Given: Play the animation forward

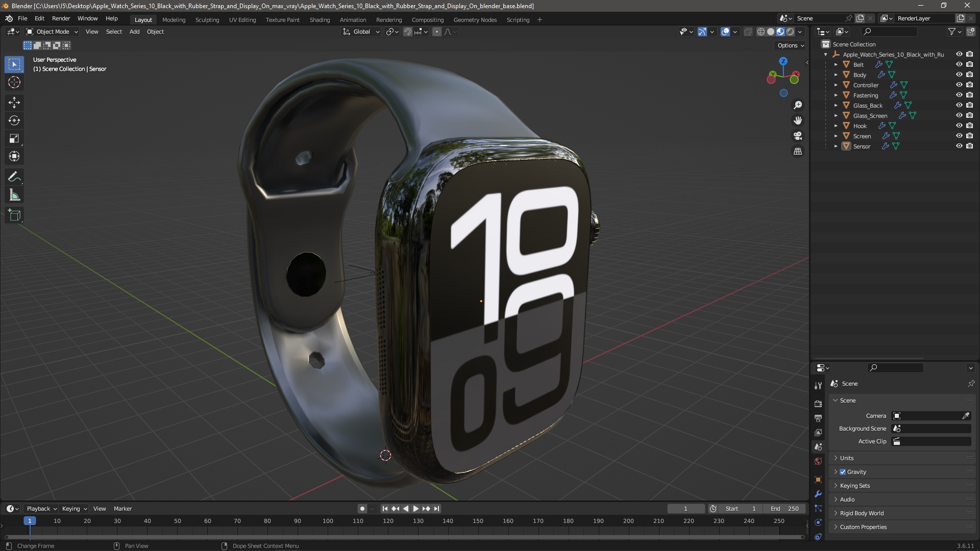Looking at the screenshot, I should (x=415, y=509).
